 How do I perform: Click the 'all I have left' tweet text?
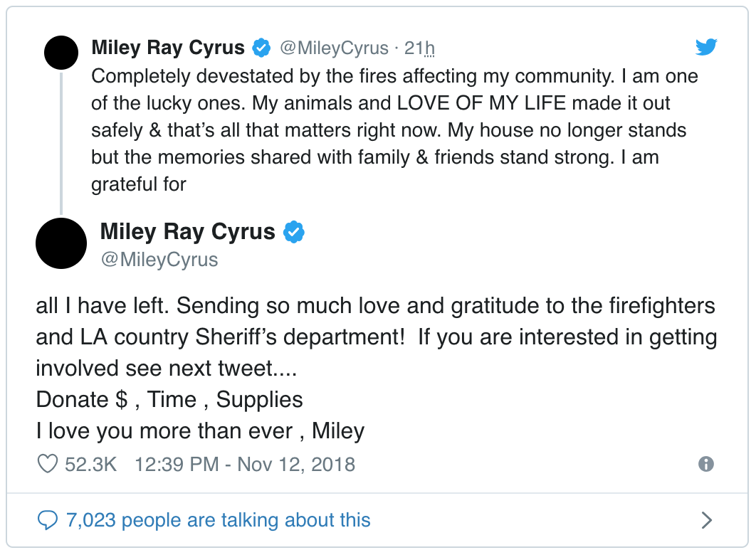coord(376,369)
